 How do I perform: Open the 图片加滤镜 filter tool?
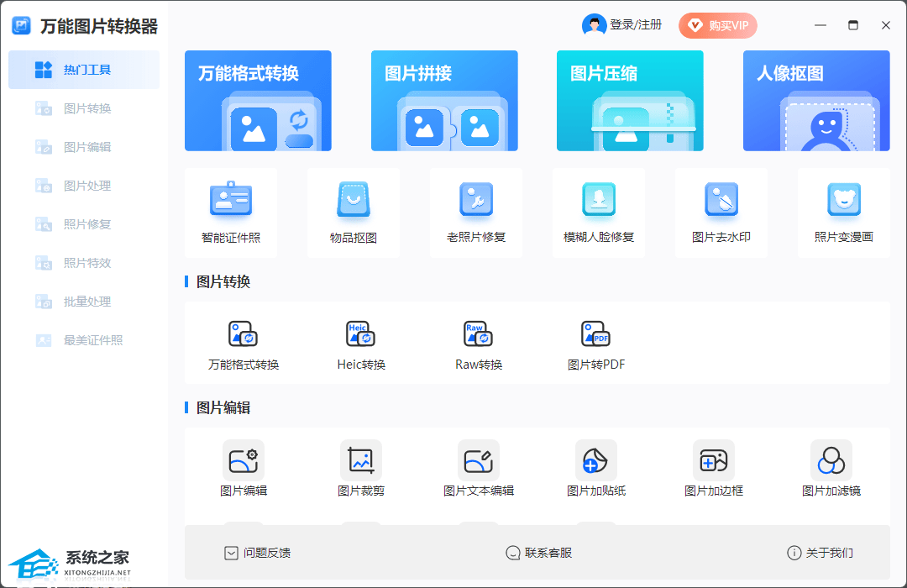coord(831,461)
